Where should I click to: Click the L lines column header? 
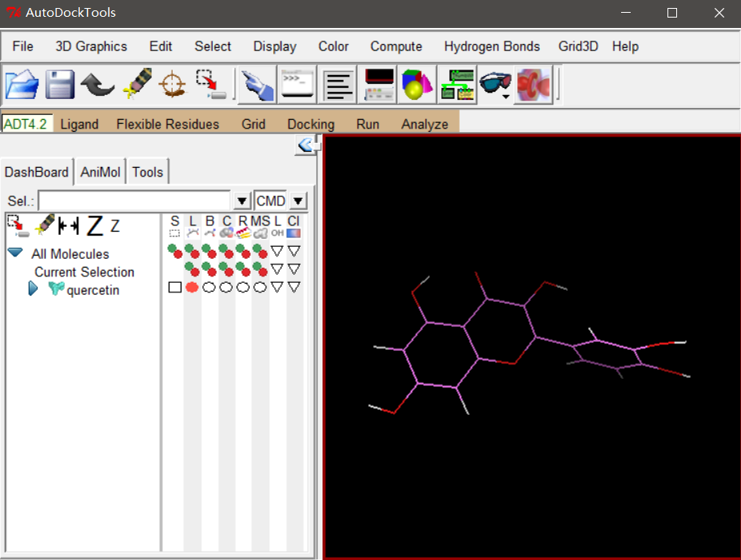tap(193, 226)
